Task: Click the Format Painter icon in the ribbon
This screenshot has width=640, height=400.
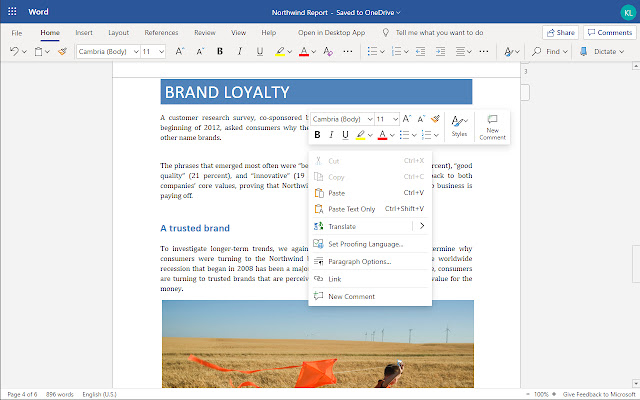Action: 62,51
